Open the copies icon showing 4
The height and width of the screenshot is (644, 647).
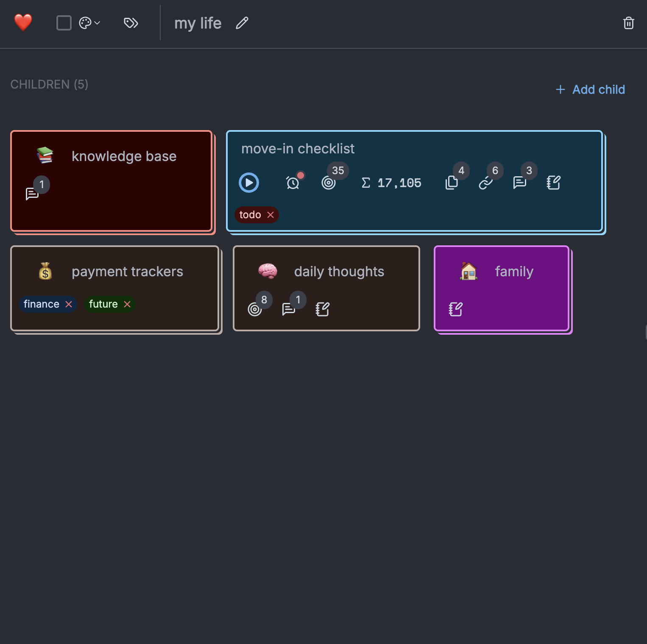click(x=452, y=183)
